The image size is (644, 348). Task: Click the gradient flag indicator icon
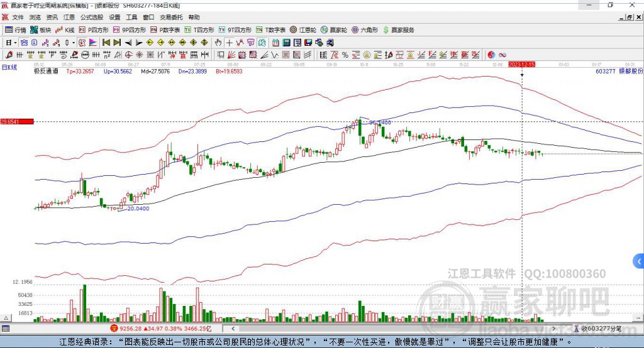93,43
